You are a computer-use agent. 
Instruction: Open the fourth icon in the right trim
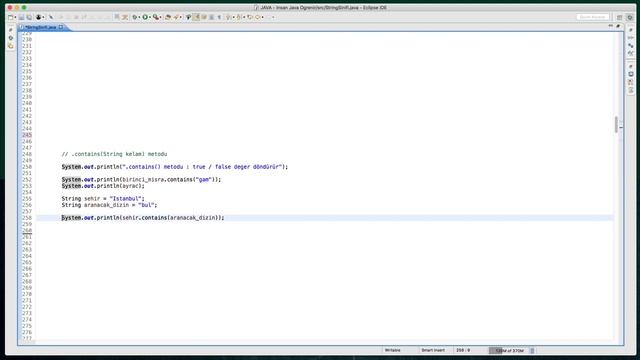631,53
